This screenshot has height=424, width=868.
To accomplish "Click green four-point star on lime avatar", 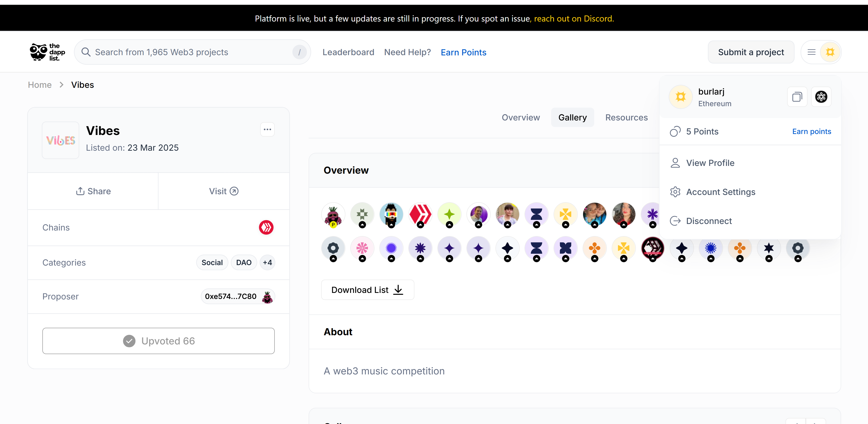I will pyautogui.click(x=449, y=215).
